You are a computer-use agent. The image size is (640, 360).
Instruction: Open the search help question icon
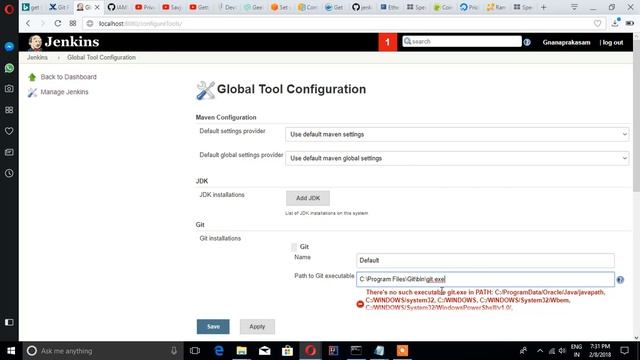point(527,42)
